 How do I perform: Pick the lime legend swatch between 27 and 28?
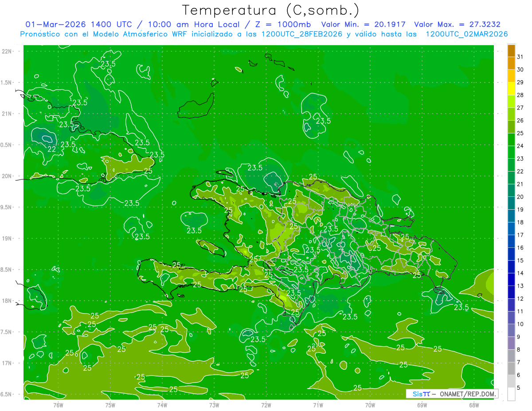pos(511,102)
